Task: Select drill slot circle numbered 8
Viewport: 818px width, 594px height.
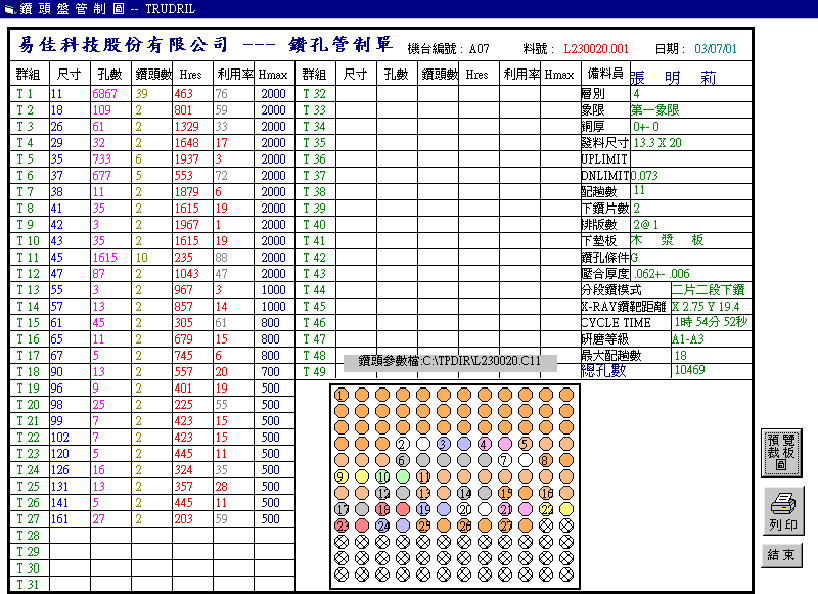Action: pyautogui.click(x=546, y=460)
